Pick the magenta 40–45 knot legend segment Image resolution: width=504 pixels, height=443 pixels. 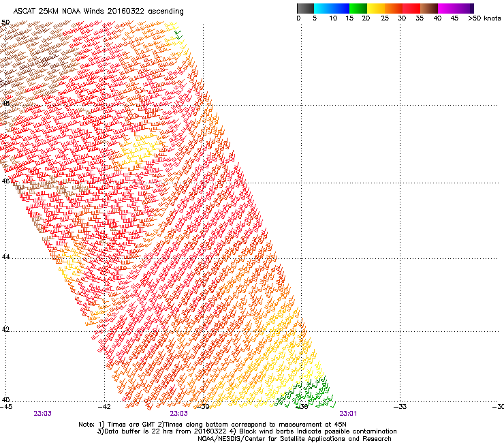click(x=447, y=8)
